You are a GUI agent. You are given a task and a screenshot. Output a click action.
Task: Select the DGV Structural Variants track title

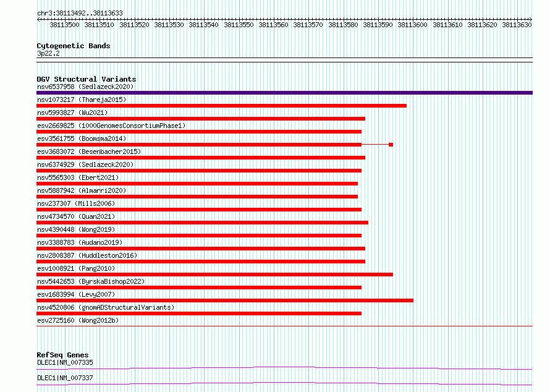(x=87, y=79)
